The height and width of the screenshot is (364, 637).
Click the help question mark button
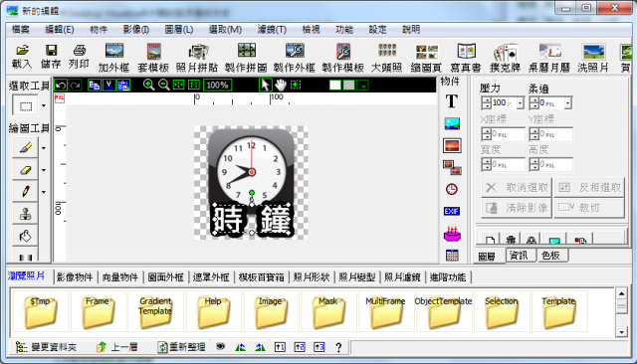coord(338,347)
